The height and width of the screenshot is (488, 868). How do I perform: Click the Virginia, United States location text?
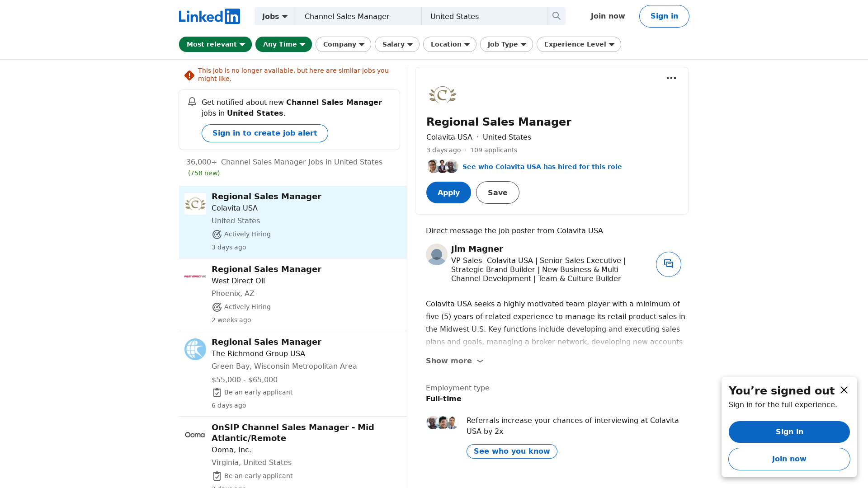coord(251,463)
